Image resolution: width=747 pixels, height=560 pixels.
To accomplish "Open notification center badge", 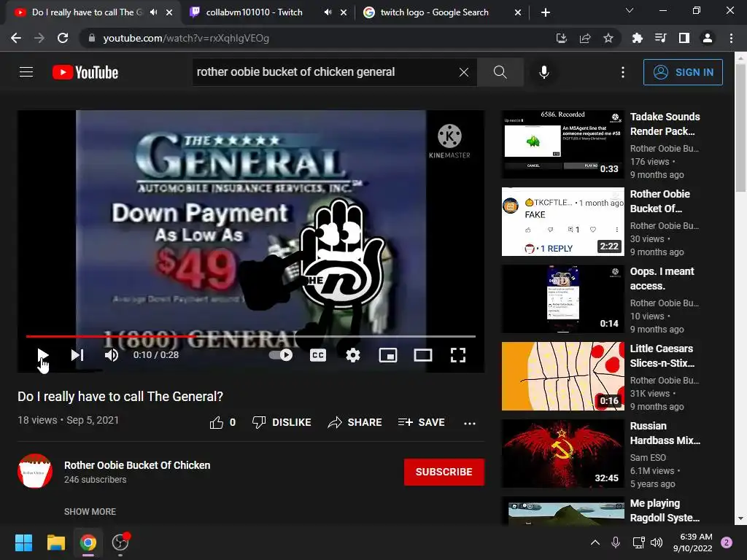I will (727, 542).
